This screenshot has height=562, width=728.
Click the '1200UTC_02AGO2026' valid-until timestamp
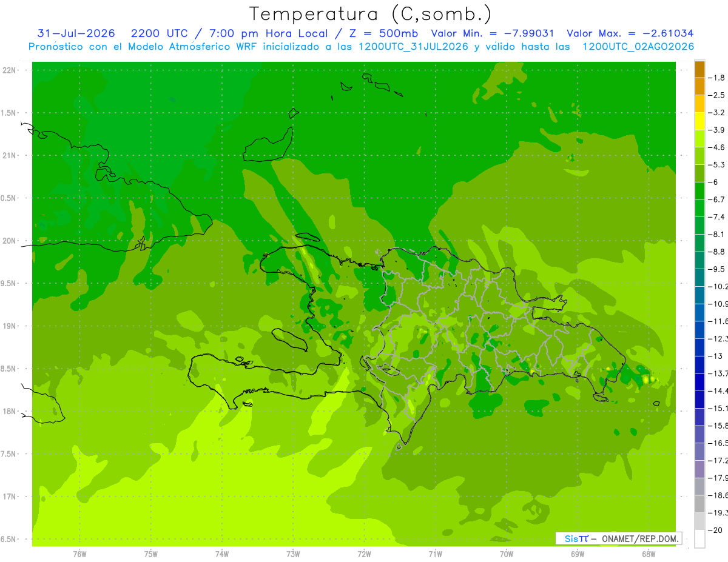tap(638, 47)
